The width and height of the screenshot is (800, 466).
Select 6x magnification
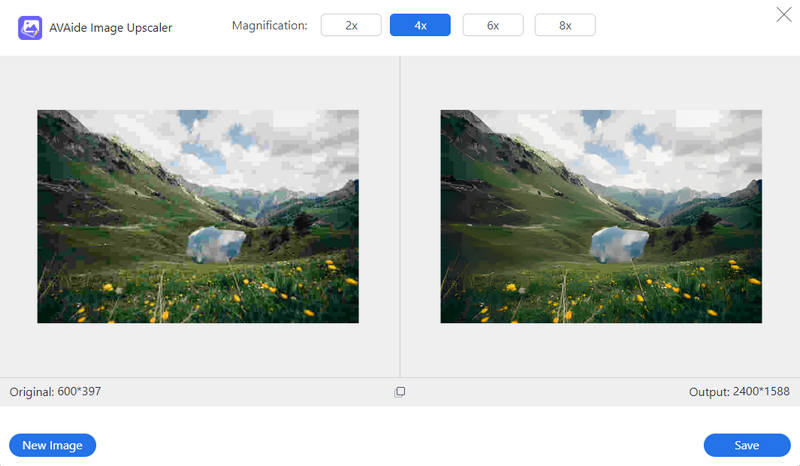click(x=493, y=26)
